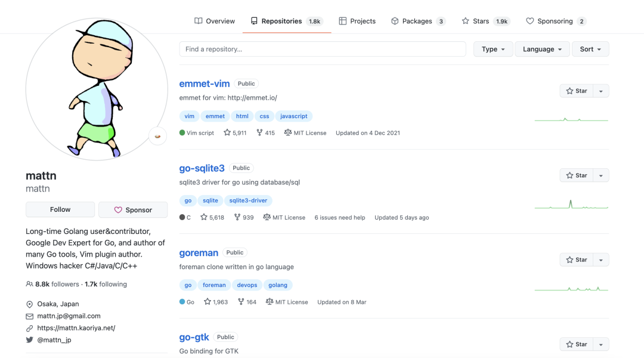Click the Osaka, Japan location text
The height and width of the screenshot is (358, 644).
coord(58,304)
